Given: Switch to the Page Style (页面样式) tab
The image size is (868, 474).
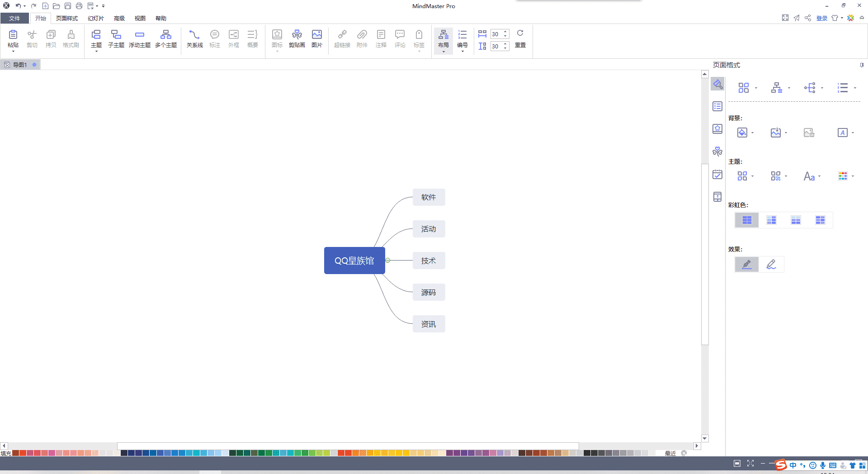Looking at the screenshot, I should [x=67, y=19].
